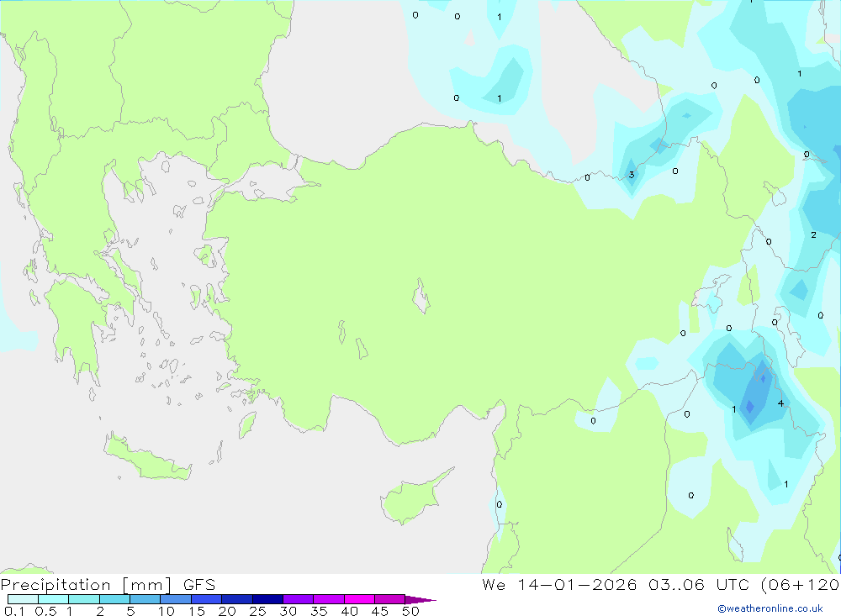Pick the 0.5–1 mm legend swatch
The width and height of the screenshot is (841, 616).
pyautogui.click(x=54, y=599)
